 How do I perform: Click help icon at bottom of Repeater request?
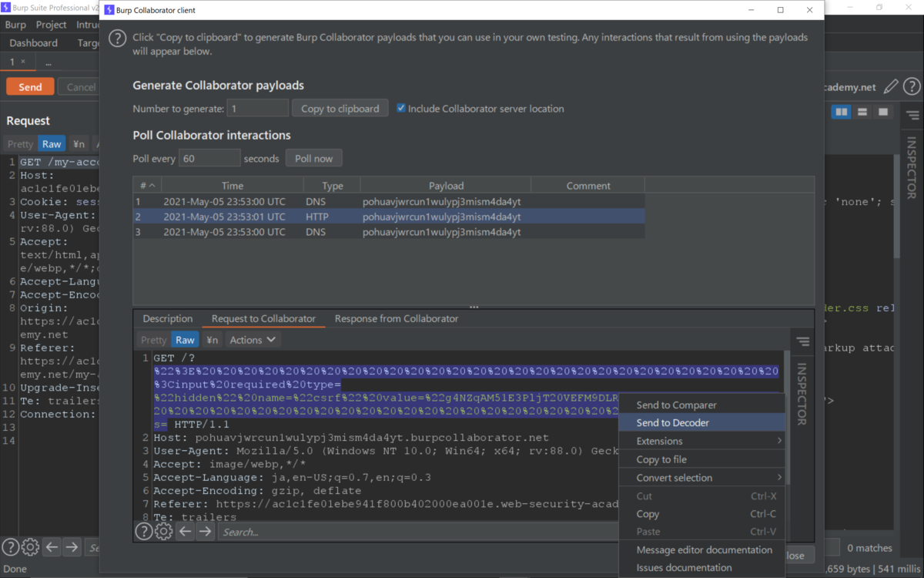tap(10, 547)
